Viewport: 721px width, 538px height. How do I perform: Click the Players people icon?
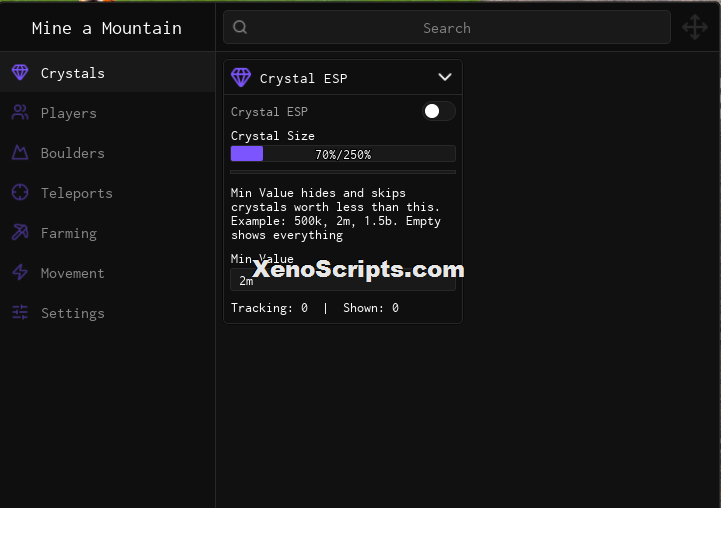coord(20,113)
